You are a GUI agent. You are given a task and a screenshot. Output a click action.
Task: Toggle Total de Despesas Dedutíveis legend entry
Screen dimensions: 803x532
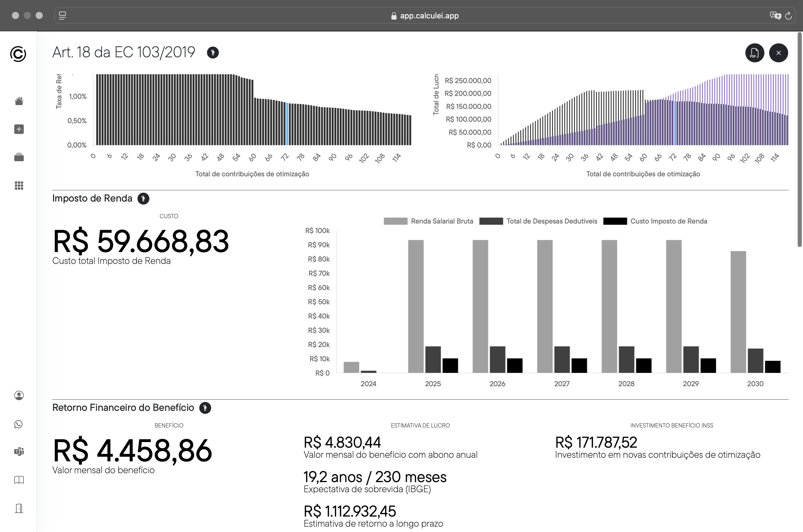(x=538, y=221)
